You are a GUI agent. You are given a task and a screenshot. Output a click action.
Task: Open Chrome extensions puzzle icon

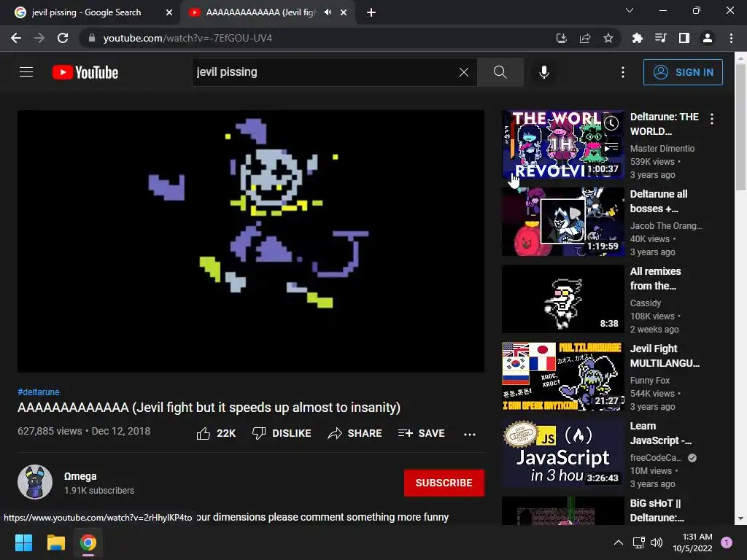tap(637, 38)
